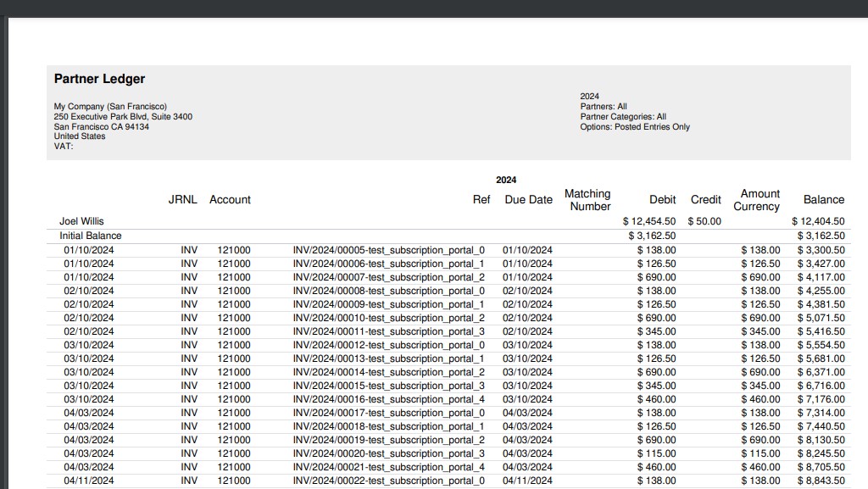Click debit $ 115.00 in the 00020 row
The height and width of the screenshot is (489, 868).
(x=657, y=453)
